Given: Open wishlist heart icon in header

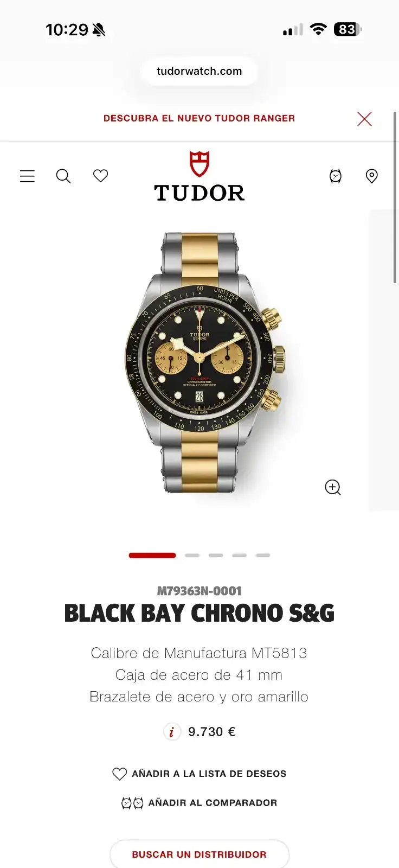Looking at the screenshot, I should tap(100, 176).
